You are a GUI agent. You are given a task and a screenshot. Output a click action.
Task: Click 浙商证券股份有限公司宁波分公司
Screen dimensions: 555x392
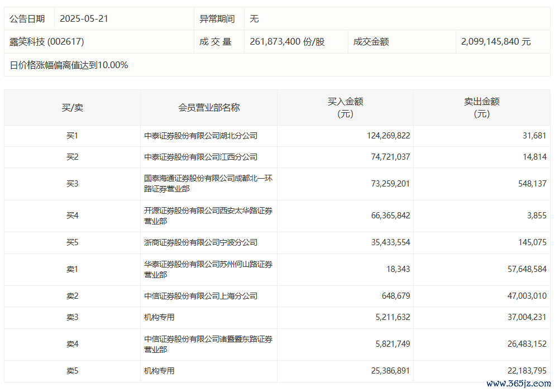pyautogui.click(x=200, y=242)
